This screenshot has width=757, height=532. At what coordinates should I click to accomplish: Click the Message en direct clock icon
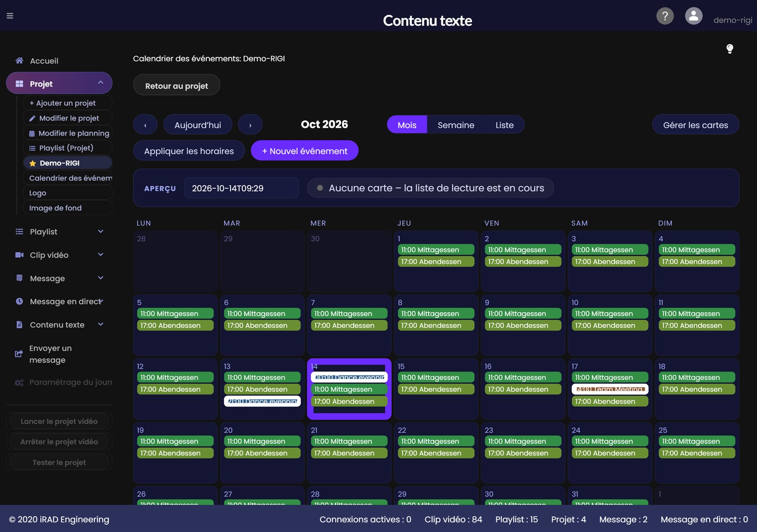19,301
